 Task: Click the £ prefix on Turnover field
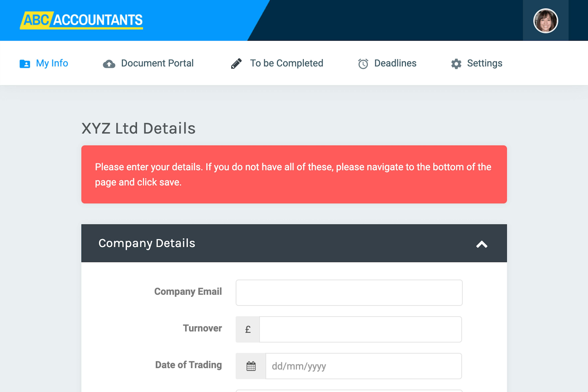coord(247,329)
